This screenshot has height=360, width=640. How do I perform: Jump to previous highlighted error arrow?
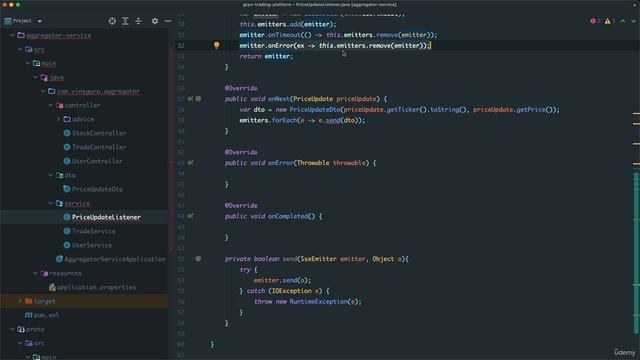point(623,21)
